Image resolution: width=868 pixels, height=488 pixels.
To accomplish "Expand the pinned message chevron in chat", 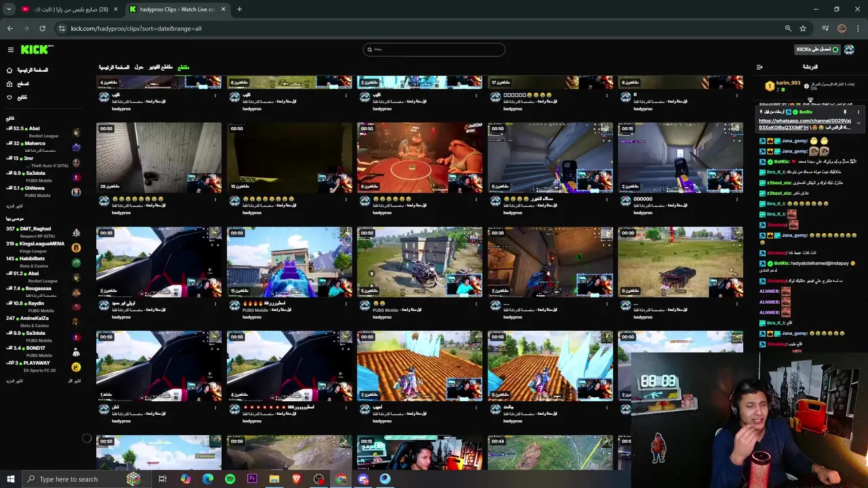I will 859,123.
